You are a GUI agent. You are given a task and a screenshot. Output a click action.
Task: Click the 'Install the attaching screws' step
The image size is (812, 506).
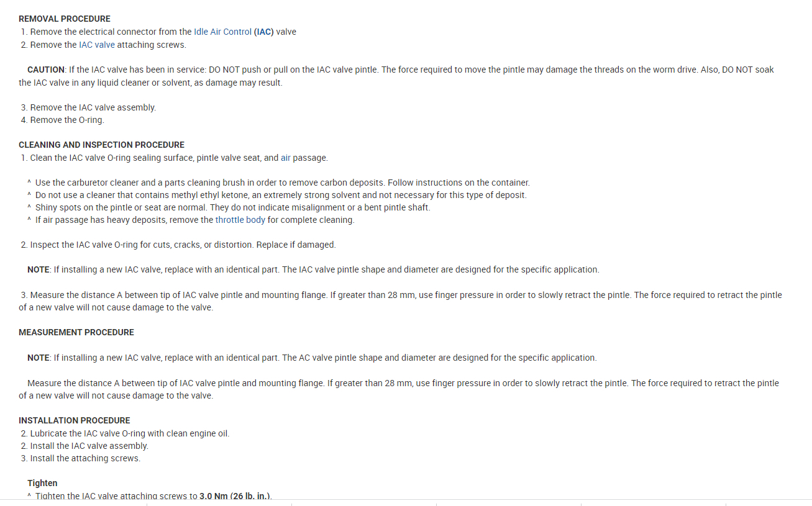[85, 458]
